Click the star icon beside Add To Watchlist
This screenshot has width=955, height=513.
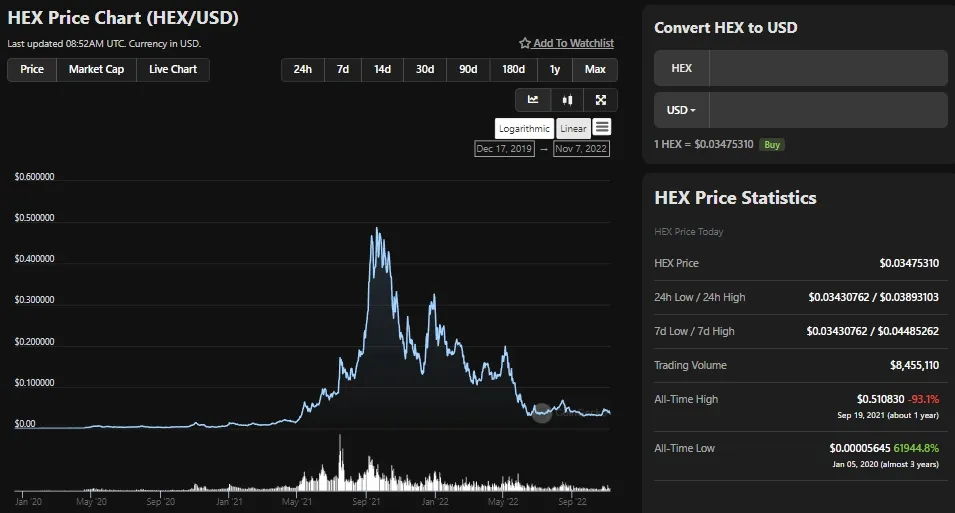(x=524, y=43)
